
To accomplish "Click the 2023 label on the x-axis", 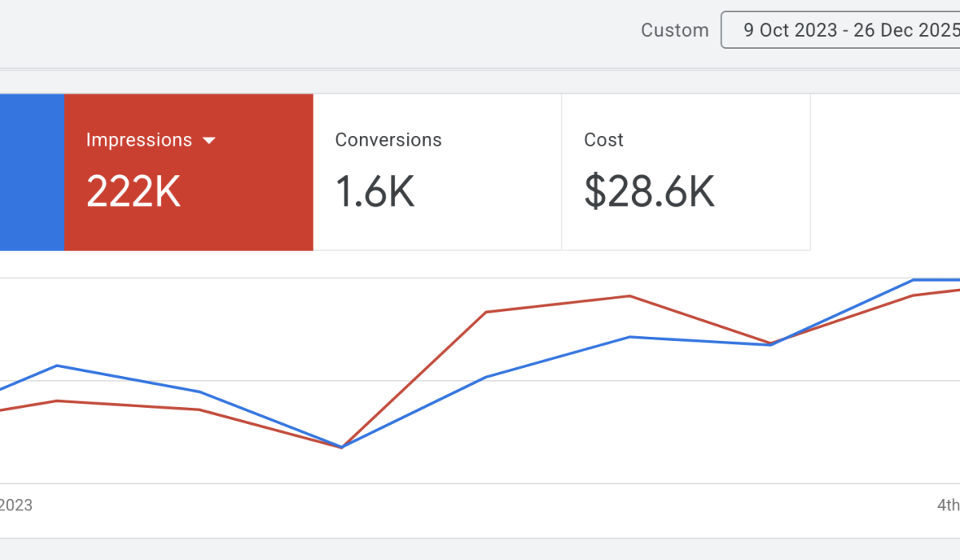I will click(16, 505).
